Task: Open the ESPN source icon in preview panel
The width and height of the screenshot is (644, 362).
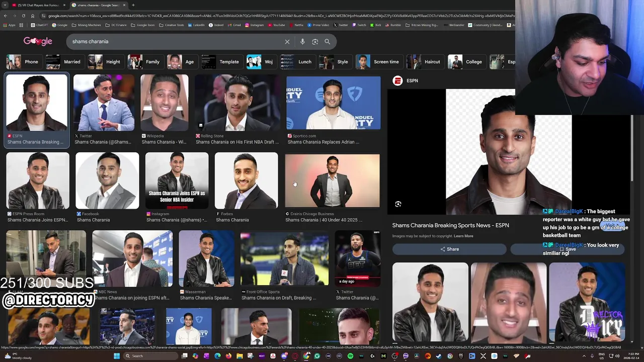Action: click(397, 80)
